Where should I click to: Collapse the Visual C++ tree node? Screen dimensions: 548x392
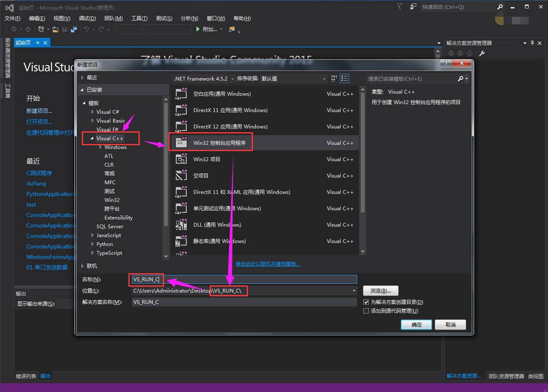point(92,138)
